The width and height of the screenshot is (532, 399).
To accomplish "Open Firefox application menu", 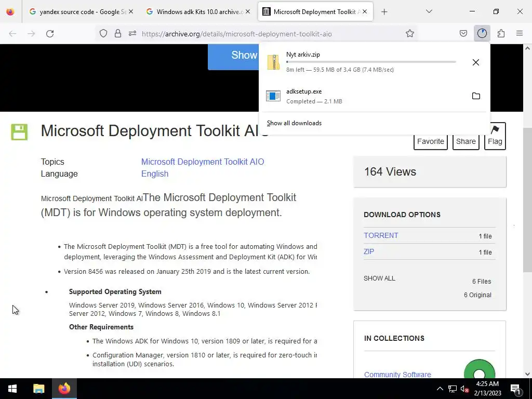I will click(520, 34).
